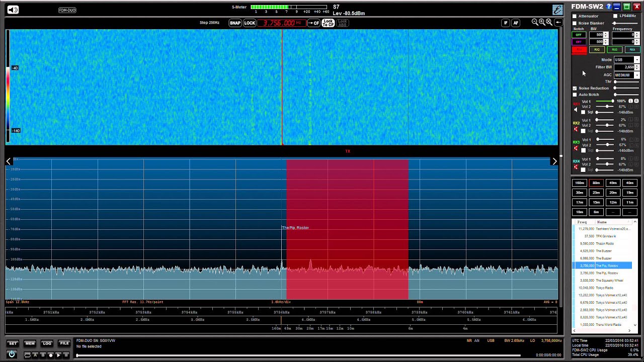The image size is (644, 362).
Task: Open the AGC MEDIUM dropdown
Action: 627,75
